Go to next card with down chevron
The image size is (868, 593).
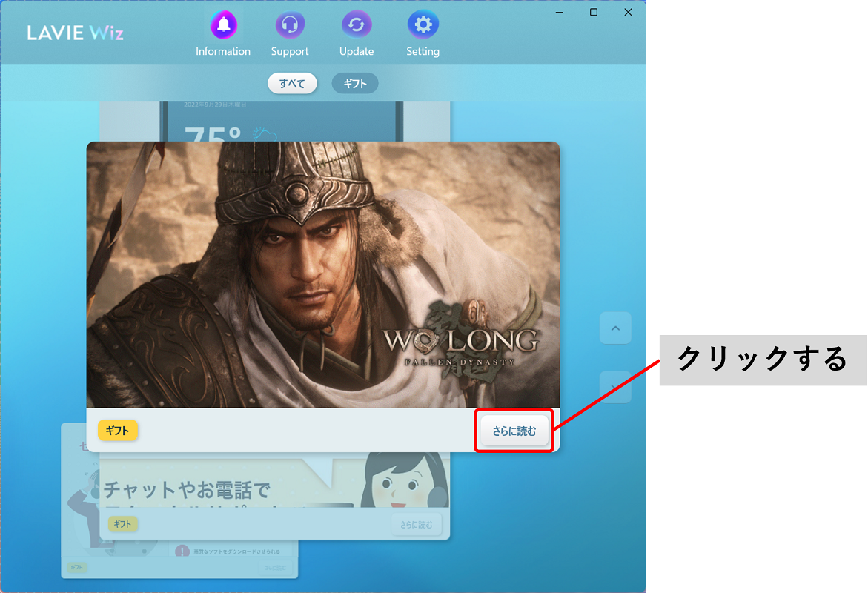615,387
